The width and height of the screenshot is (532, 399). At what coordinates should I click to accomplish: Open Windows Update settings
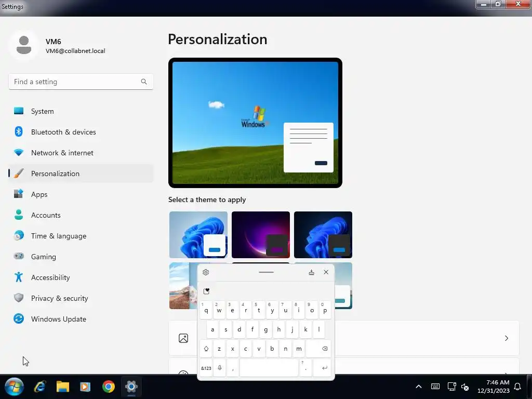81,319
